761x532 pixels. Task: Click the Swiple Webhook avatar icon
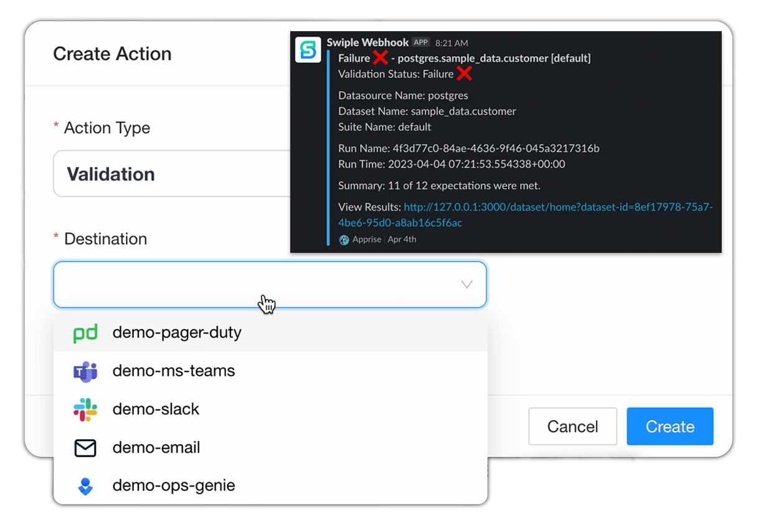tap(308, 49)
